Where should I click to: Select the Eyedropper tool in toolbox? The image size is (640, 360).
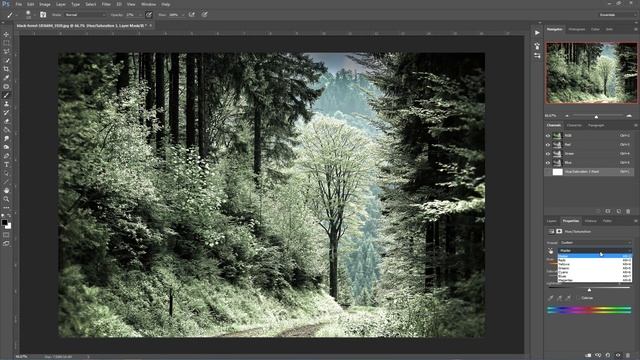click(x=6, y=78)
